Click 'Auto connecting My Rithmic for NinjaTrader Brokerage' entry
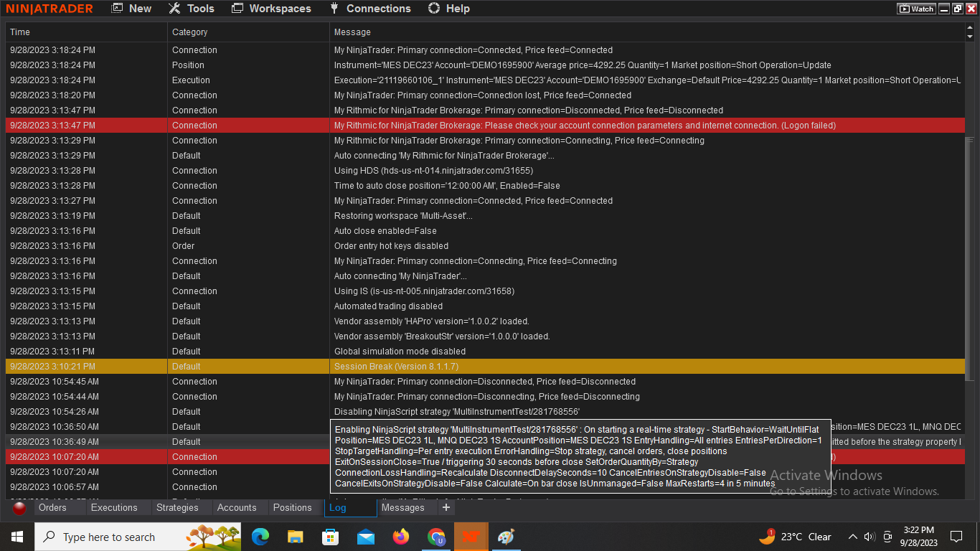This screenshot has height=551, width=980. 444,156
